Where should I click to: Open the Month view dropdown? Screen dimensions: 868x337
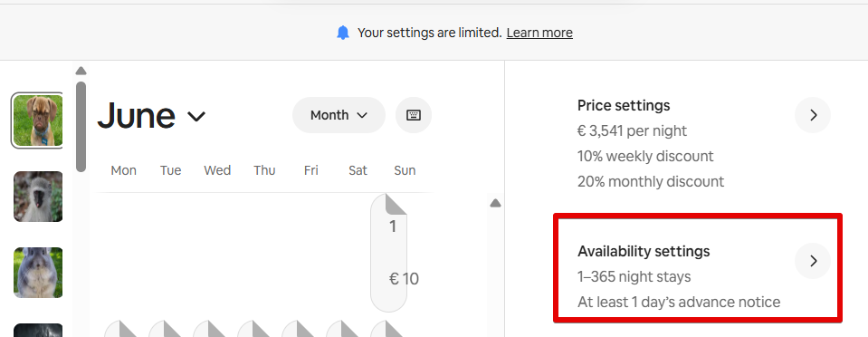[x=339, y=115]
